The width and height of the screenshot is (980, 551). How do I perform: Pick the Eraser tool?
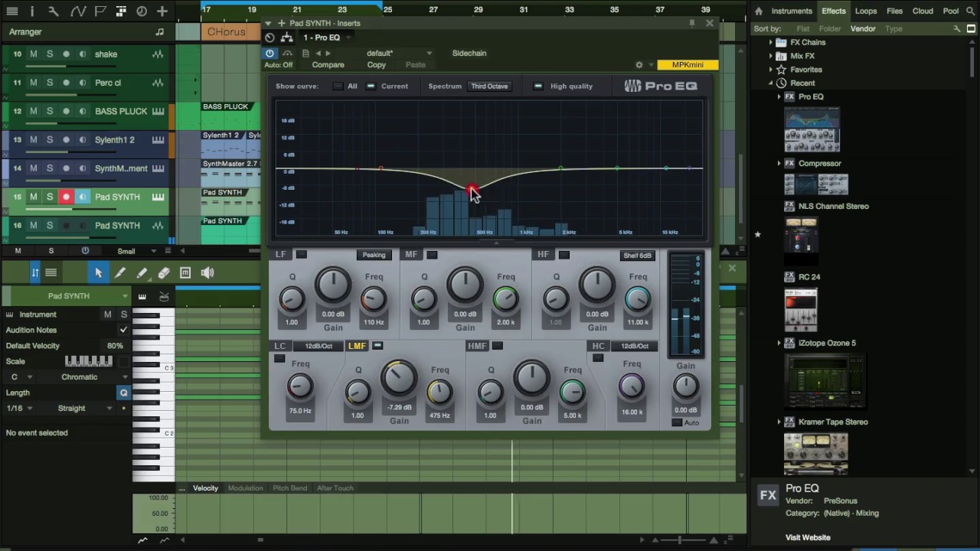[164, 273]
